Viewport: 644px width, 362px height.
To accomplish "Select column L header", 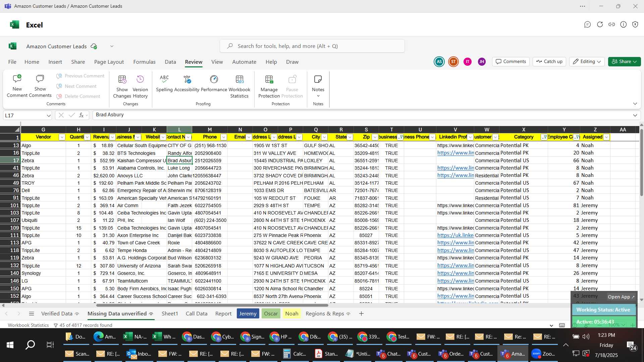I will 179,129.
